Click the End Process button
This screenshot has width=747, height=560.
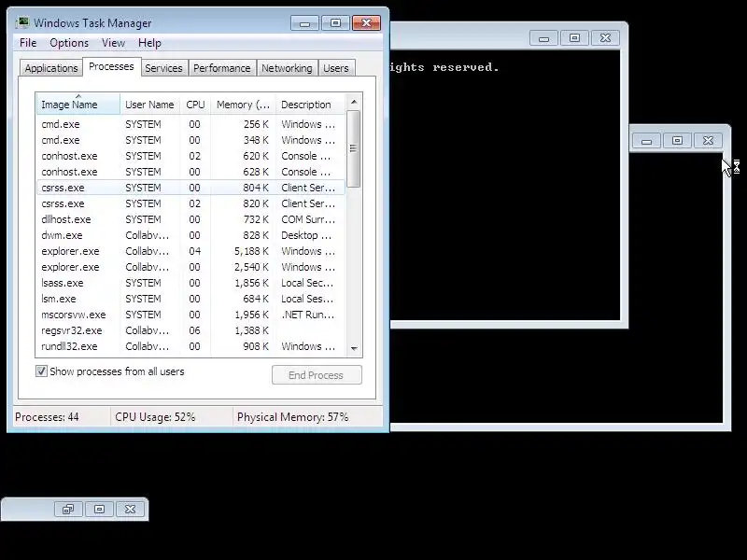[317, 375]
